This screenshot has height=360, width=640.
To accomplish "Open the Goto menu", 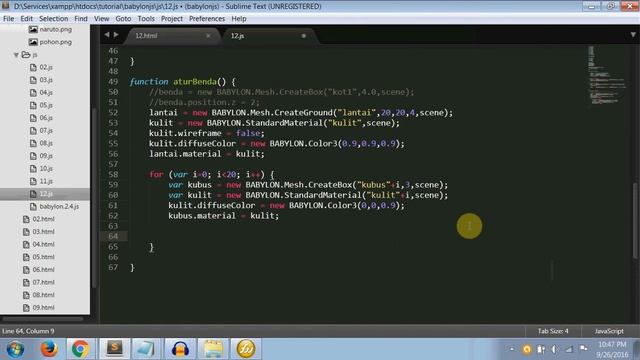I will 123,19.
